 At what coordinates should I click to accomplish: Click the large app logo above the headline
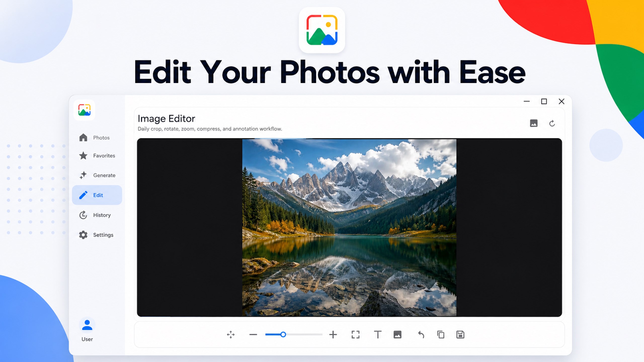tap(322, 30)
